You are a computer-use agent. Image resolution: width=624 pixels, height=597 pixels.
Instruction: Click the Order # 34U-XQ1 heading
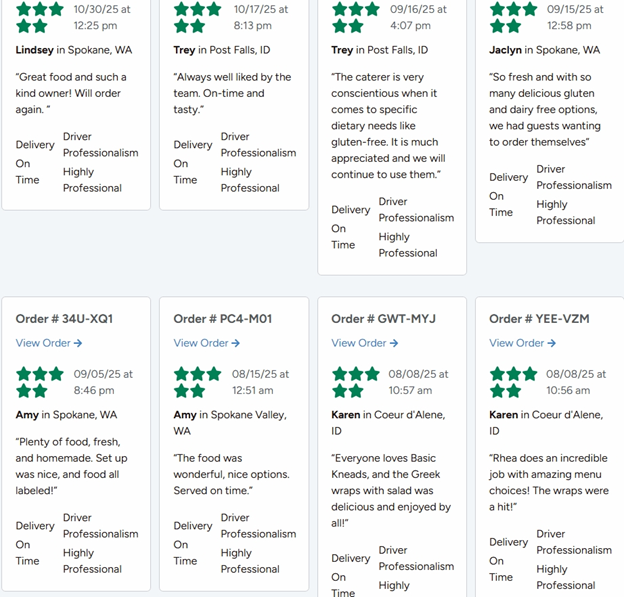click(64, 319)
